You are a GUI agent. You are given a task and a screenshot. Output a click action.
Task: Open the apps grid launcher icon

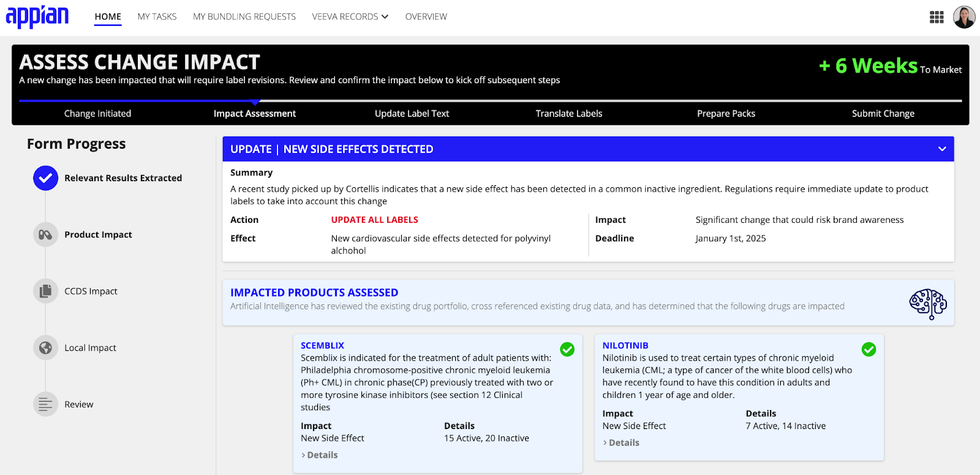point(937,17)
